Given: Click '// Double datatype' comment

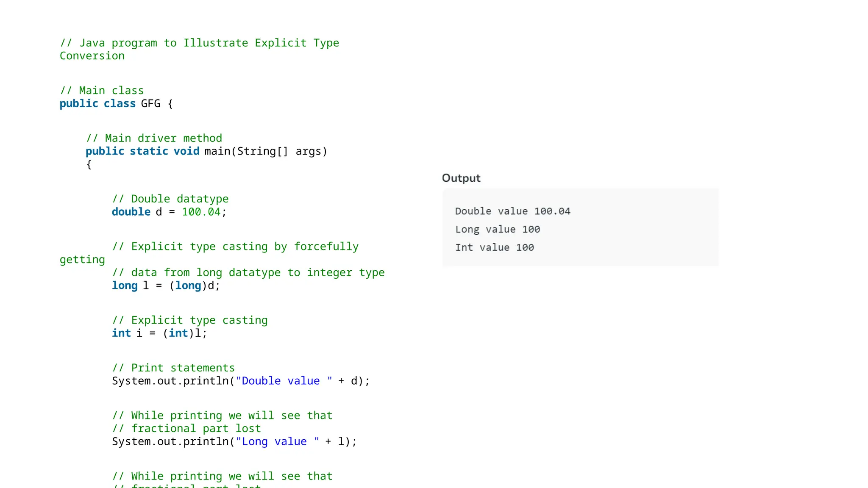Looking at the screenshot, I should point(170,199).
